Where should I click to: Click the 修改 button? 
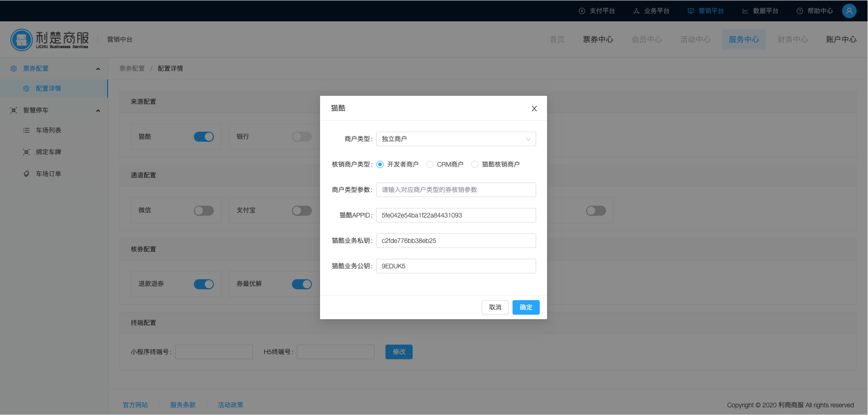point(399,352)
